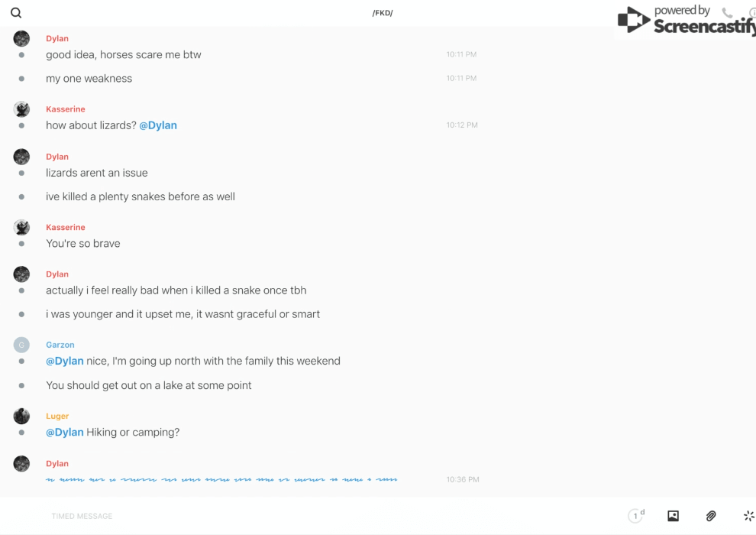Select the "You're so brave" message
The height and width of the screenshot is (535, 756).
click(83, 244)
